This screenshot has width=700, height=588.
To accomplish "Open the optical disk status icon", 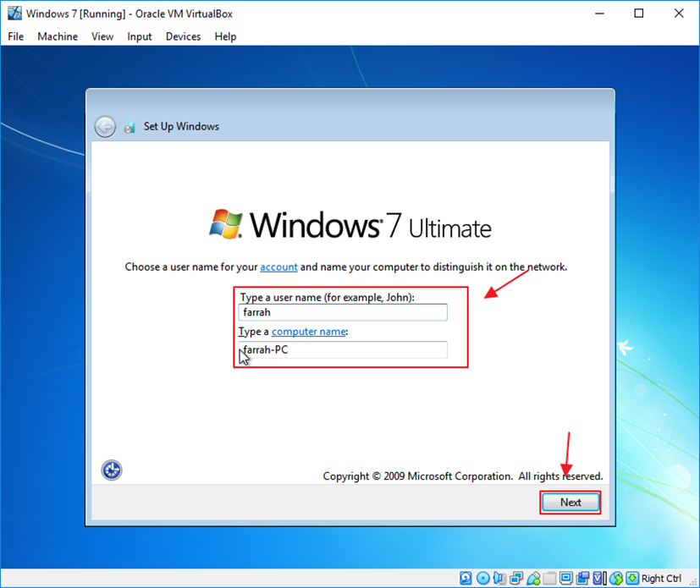I will tap(482, 579).
